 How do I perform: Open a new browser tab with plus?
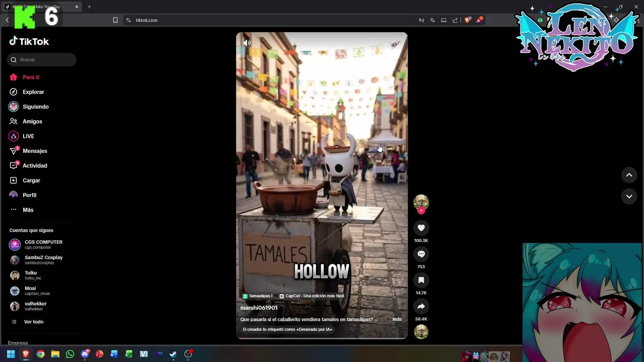point(89,7)
